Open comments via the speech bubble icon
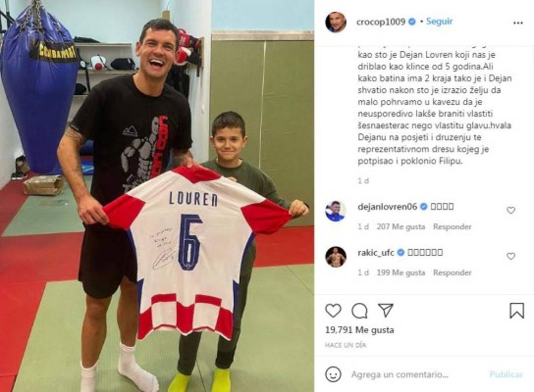The height and width of the screenshot is (392, 534). [359, 311]
